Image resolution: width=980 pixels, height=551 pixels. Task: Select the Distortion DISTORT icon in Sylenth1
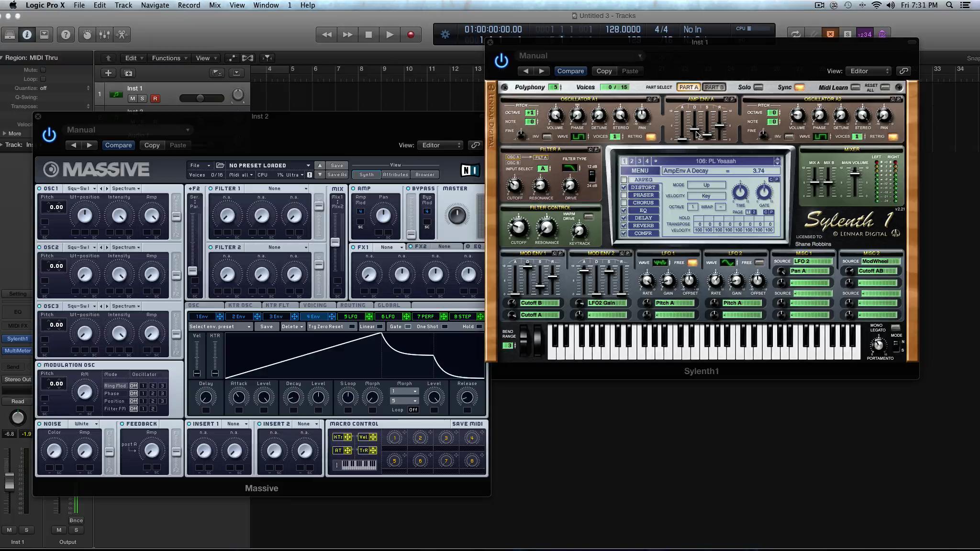(644, 187)
